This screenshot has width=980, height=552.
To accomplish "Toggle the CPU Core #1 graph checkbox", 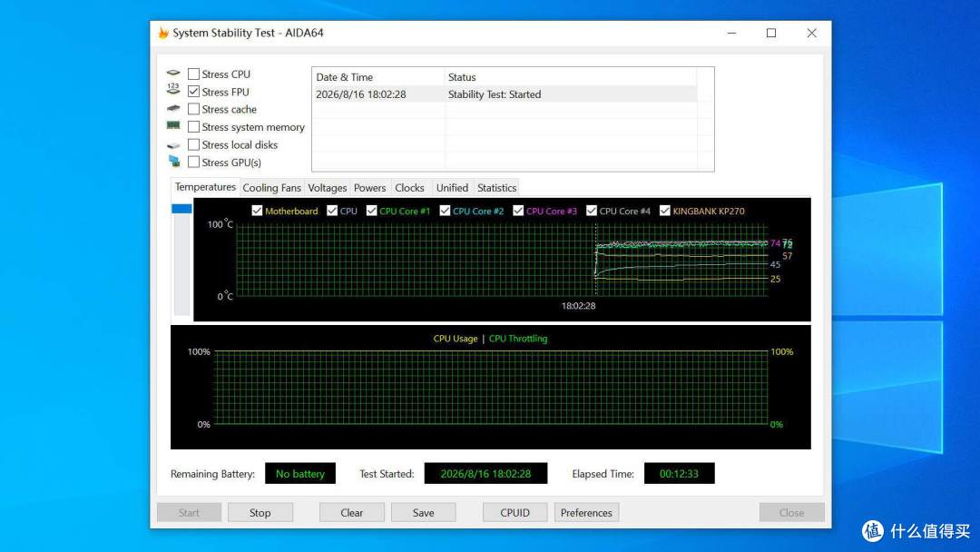I will [372, 211].
